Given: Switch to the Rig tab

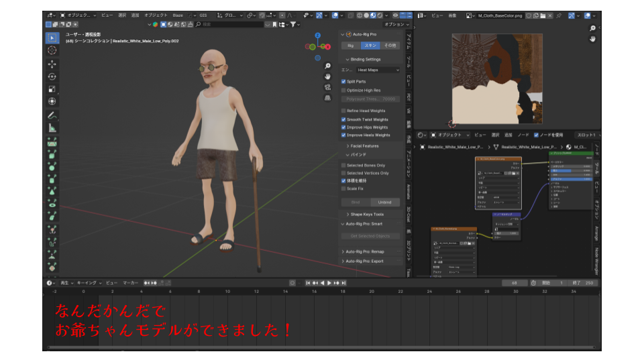Looking at the screenshot, I should pos(350,46).
